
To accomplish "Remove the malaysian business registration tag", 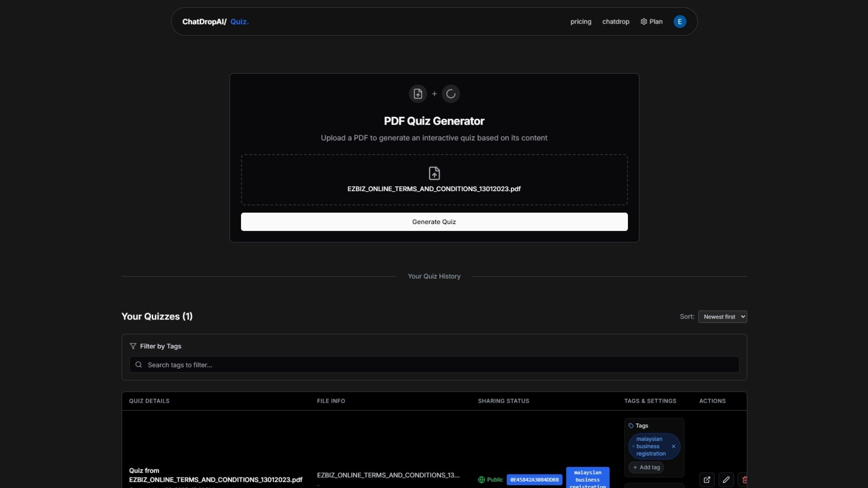I will point(673,446).
